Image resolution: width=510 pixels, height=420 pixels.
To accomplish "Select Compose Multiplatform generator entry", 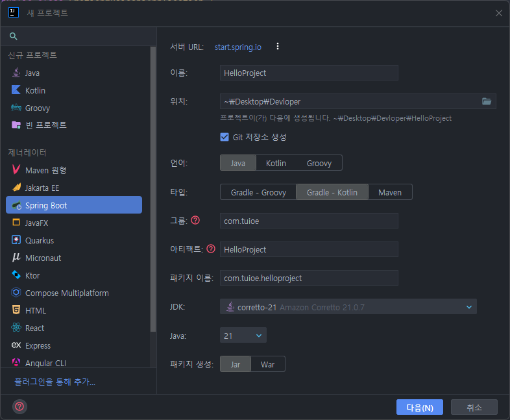I will click(x=74, y=293).
